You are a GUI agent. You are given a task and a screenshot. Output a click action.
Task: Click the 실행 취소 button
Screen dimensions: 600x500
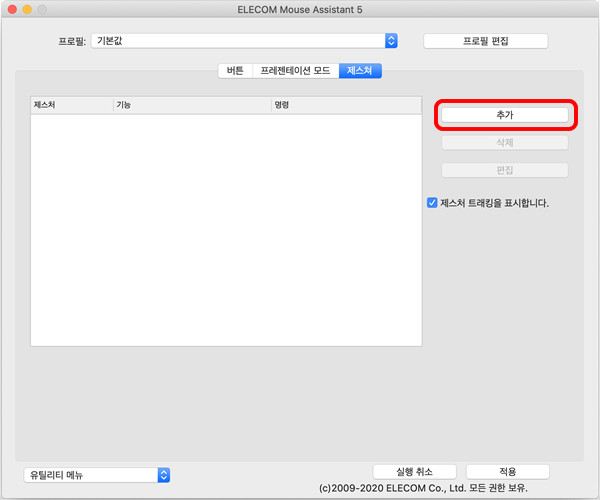pos(414,472)
